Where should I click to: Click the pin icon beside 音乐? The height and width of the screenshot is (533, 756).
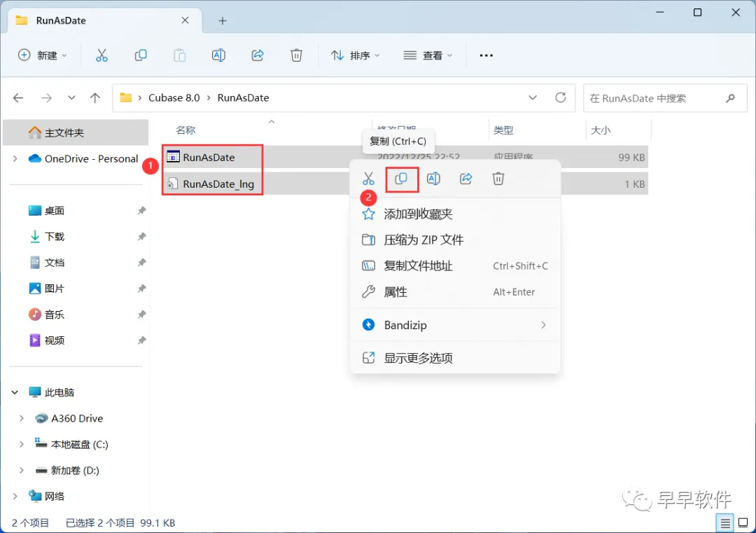tap(141, 314)
